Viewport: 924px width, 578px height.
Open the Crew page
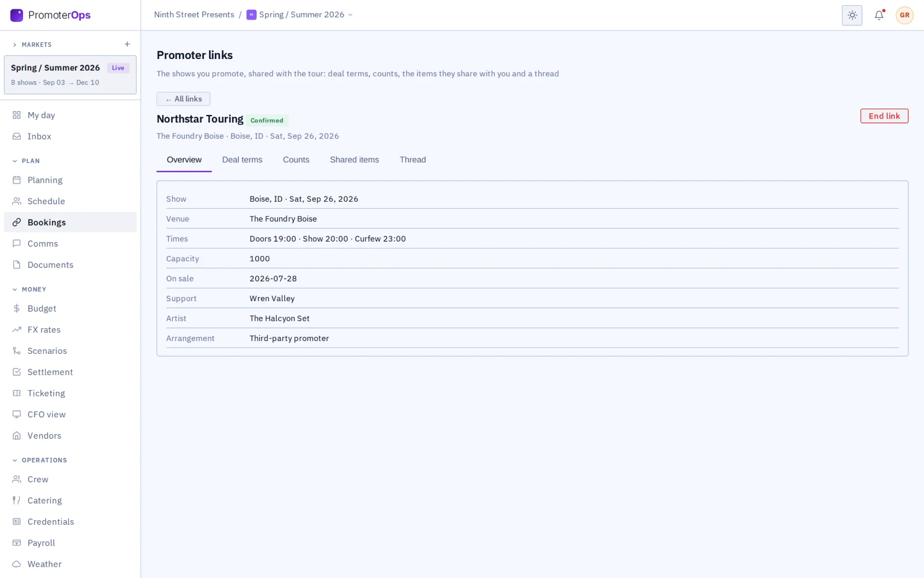70,480
